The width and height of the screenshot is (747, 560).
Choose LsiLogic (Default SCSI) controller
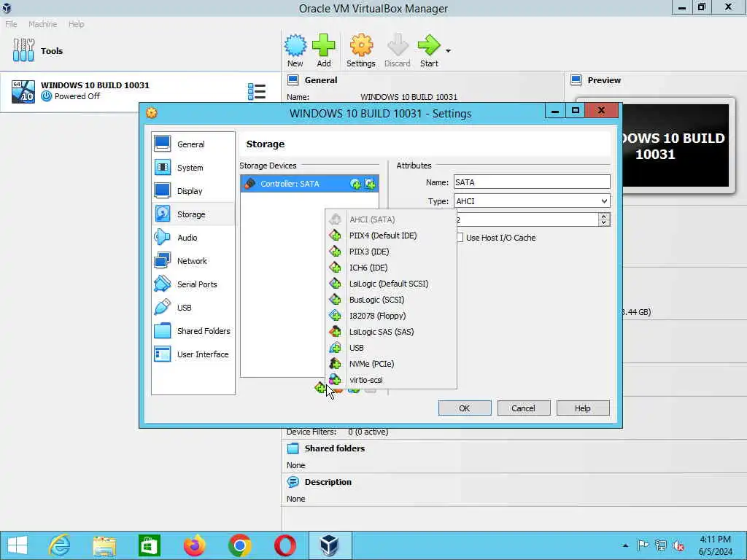pos(391,284)
